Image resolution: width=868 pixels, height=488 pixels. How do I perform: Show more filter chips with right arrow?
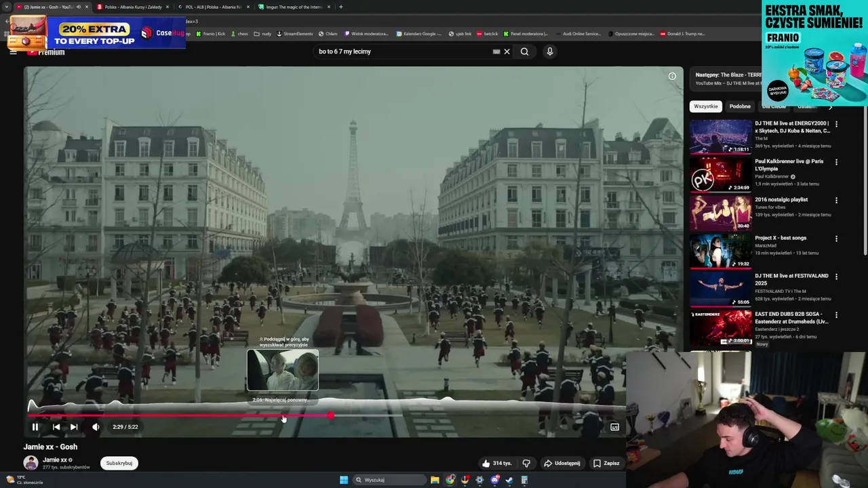(x=830, y=106)
